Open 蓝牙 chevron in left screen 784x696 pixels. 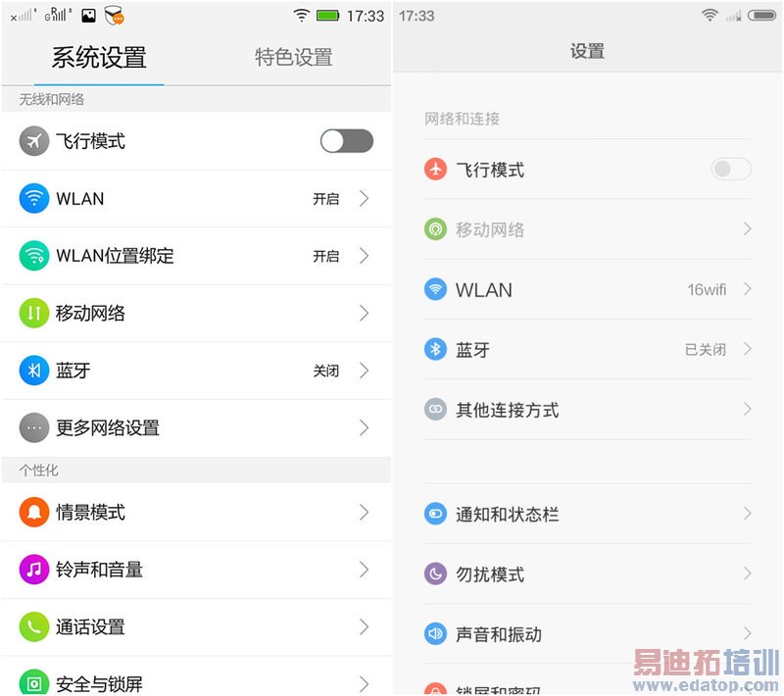(x=365, y=370)
